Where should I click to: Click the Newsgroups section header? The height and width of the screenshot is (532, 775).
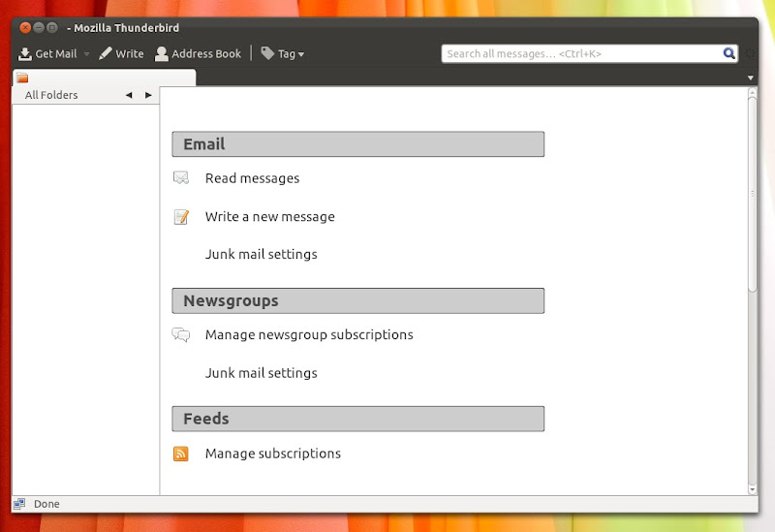pos(358,300)
